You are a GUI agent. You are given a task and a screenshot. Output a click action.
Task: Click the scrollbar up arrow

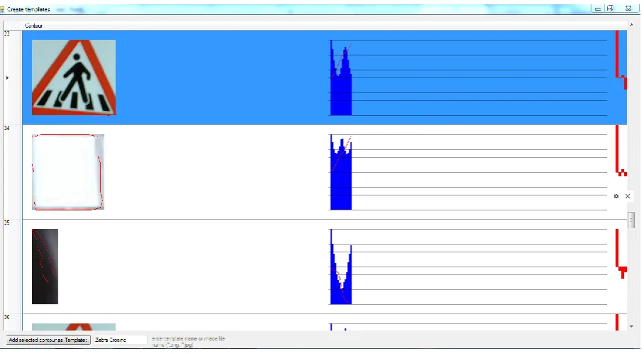(x=631, y=25)
